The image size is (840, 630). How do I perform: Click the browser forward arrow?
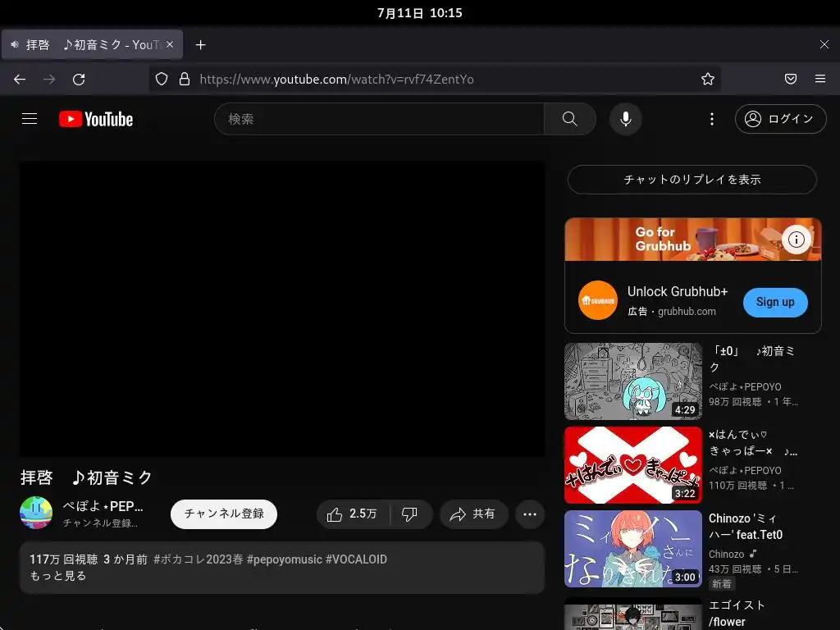49,80
